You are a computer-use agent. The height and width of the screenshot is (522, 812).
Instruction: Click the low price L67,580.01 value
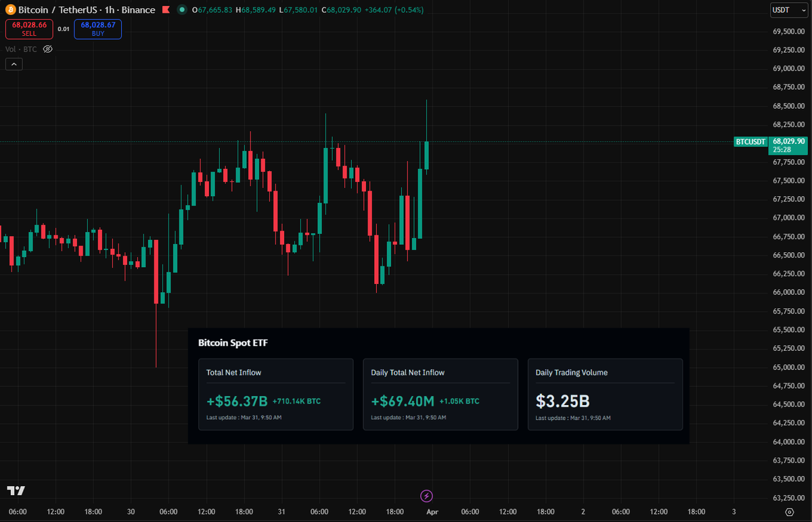pos(298,10)
